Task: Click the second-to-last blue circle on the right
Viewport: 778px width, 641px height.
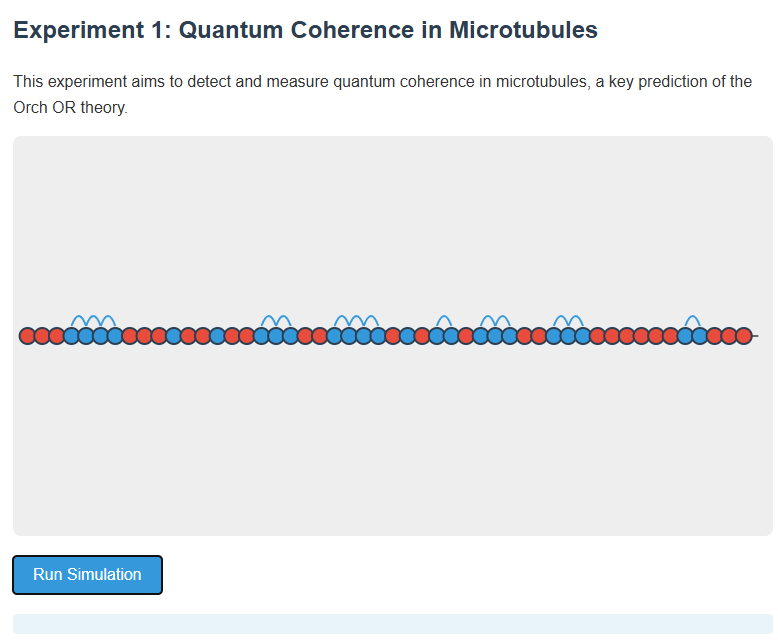Action: pos(685,336)
